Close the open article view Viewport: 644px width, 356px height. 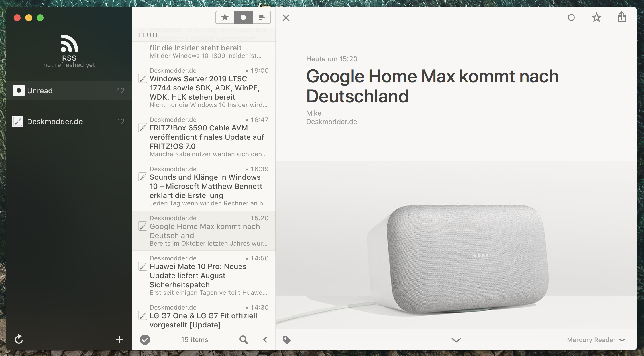pyautogui.click(x=286, y=18)
